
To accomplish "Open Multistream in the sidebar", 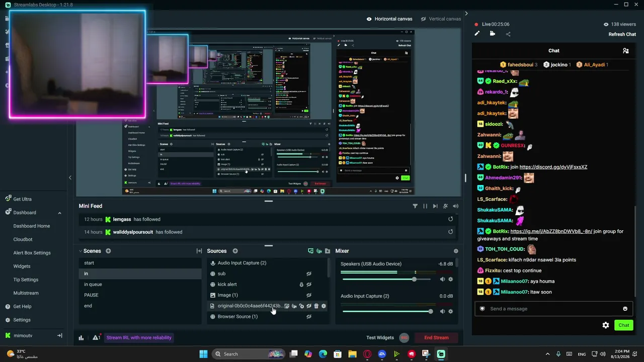I will point(26,293).
